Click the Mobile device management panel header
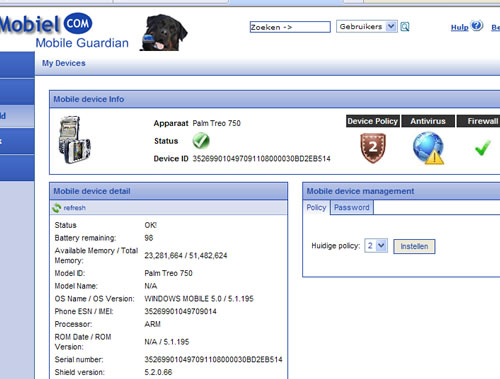The height and width of the screenshot is (379, 500). pos(401,191)
